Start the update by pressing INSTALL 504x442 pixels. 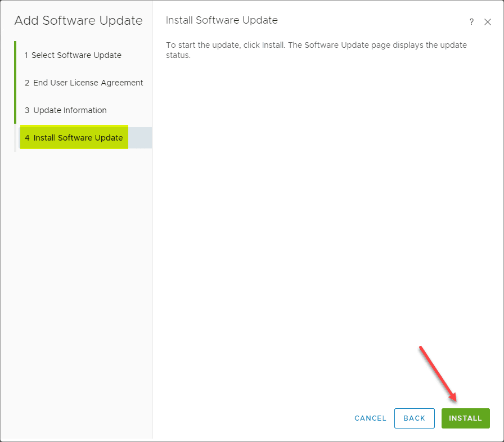[466, 418]
